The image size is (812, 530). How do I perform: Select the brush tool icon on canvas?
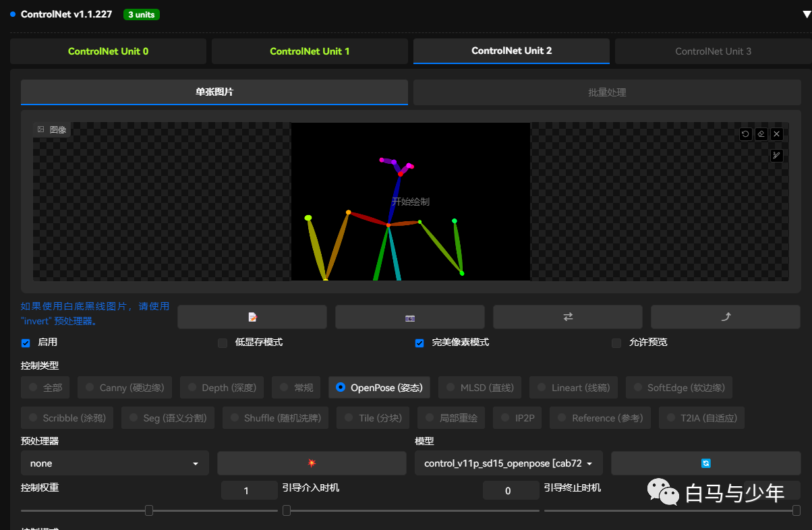pyautogui.click(x=777, y=156)
